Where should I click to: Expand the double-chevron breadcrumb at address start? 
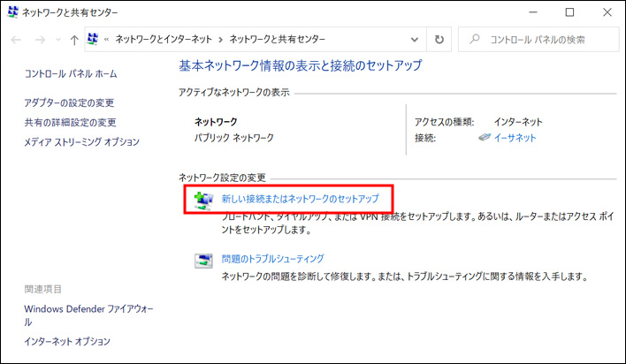(x=107, y=40)
